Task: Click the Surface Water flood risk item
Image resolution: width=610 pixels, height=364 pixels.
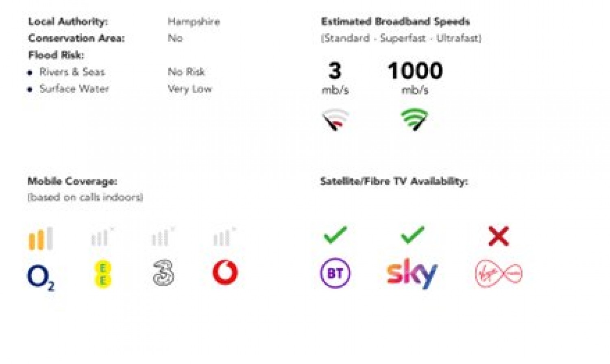Action: coord(74,89)
